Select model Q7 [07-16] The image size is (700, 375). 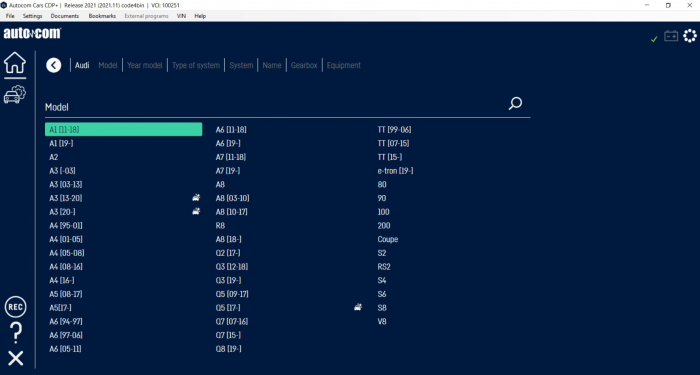point(232,321)
